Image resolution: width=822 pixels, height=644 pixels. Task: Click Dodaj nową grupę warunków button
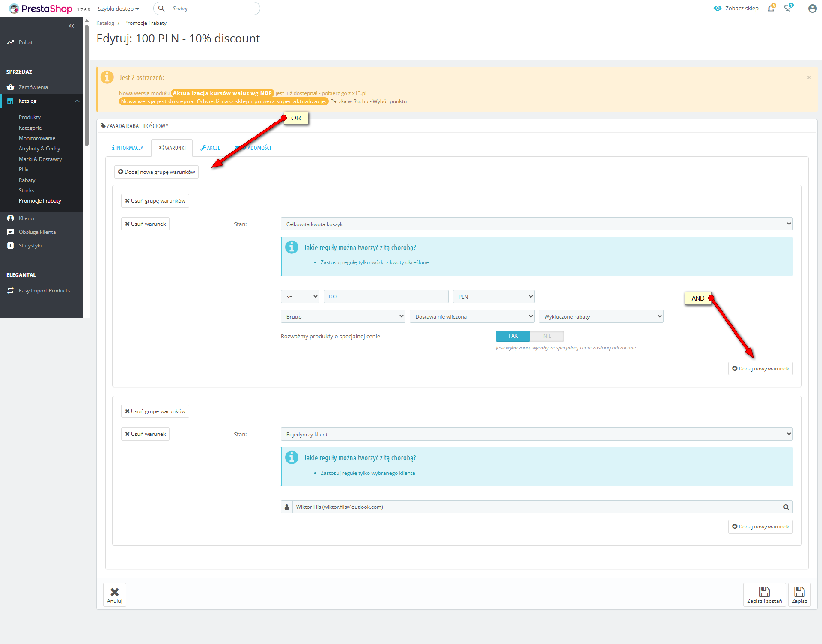156,172
